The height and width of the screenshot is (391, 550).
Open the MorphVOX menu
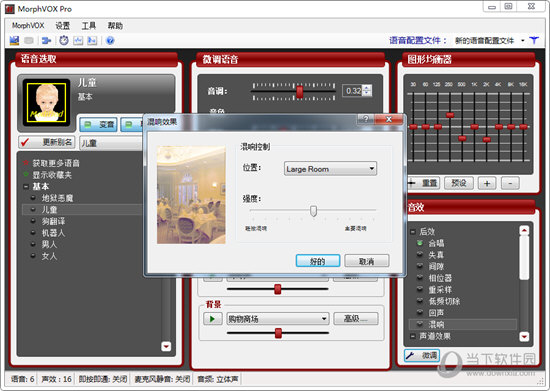pos(28,26)
